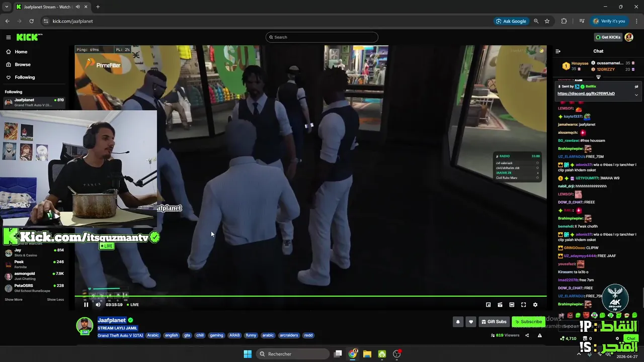The height and width of the screenshot is (362, 644).
Task: Go to the KICK logo homepage
Action: click(29, 37)
